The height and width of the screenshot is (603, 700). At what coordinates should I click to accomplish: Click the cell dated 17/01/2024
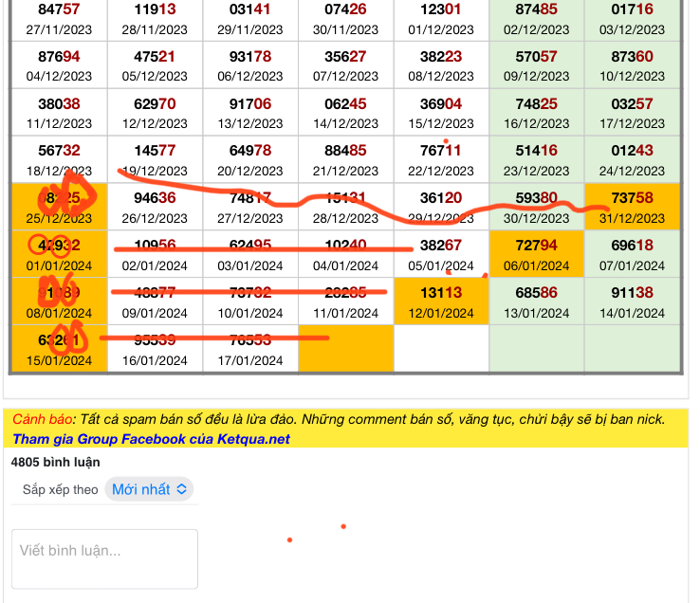coord(250,348)
